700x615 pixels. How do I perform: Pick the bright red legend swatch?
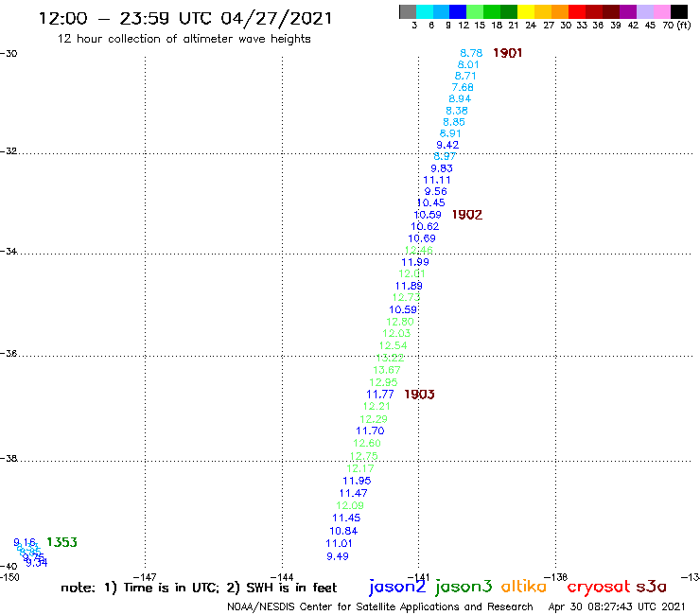tap(577, 11)
